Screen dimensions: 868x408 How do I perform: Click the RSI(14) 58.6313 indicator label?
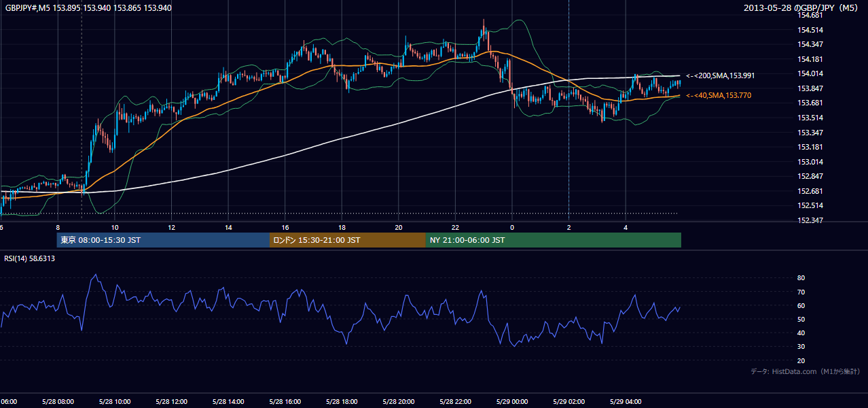pos(29,258)
